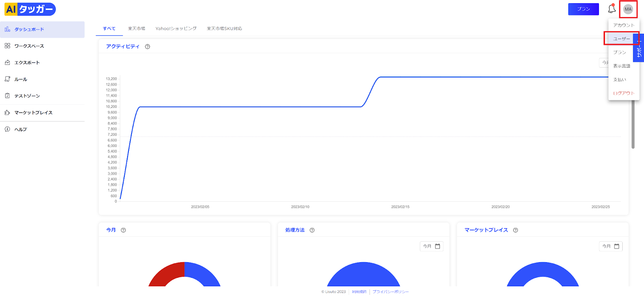Click the help icon beside 処理方法
Viewport: 644px width, 298px height.
pyautogui.click(x=312, y=230)
